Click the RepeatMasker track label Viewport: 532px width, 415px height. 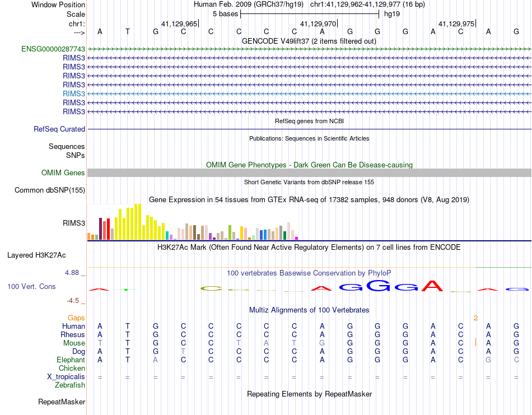point(62,402)
